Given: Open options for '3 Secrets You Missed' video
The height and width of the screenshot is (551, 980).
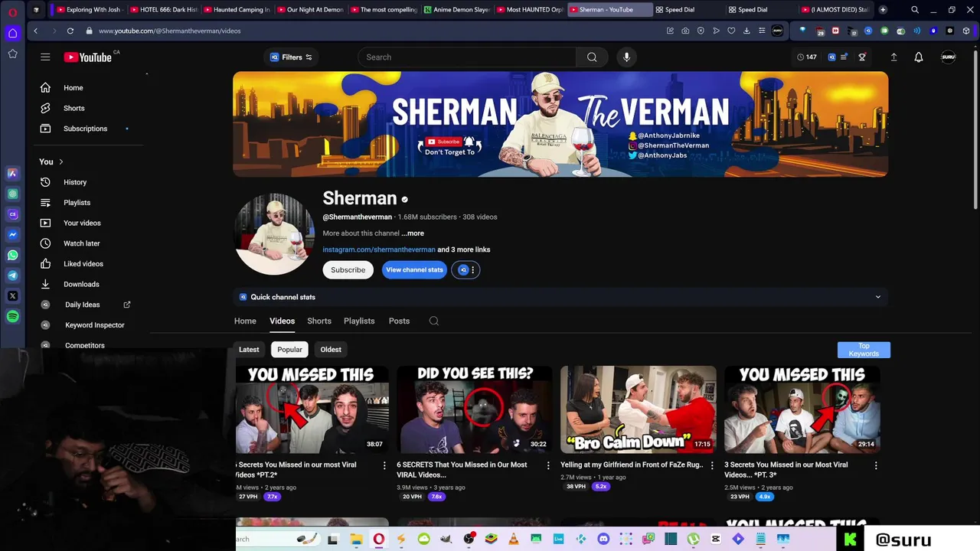Looking at the screenshot, I should [876, 465].
